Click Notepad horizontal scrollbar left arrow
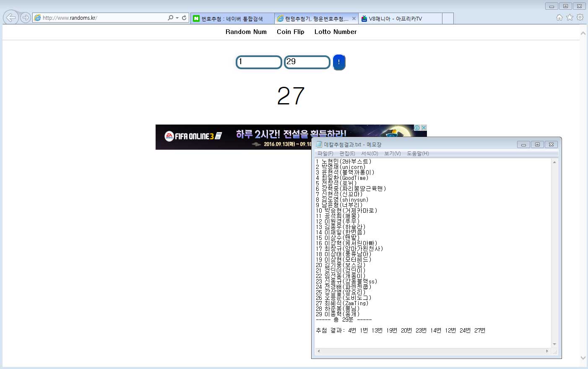The height and width of the screenshot is (369, 588). (319, 351)
